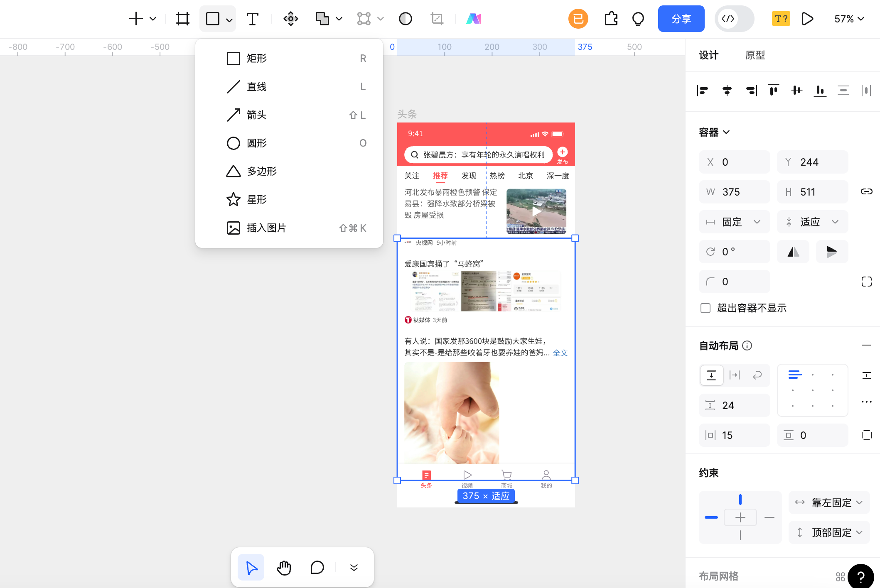Choose 多边形 from the shape menu
Viewport: 880px width, 588px height.
pyautogui.click(x=289, y=171)
